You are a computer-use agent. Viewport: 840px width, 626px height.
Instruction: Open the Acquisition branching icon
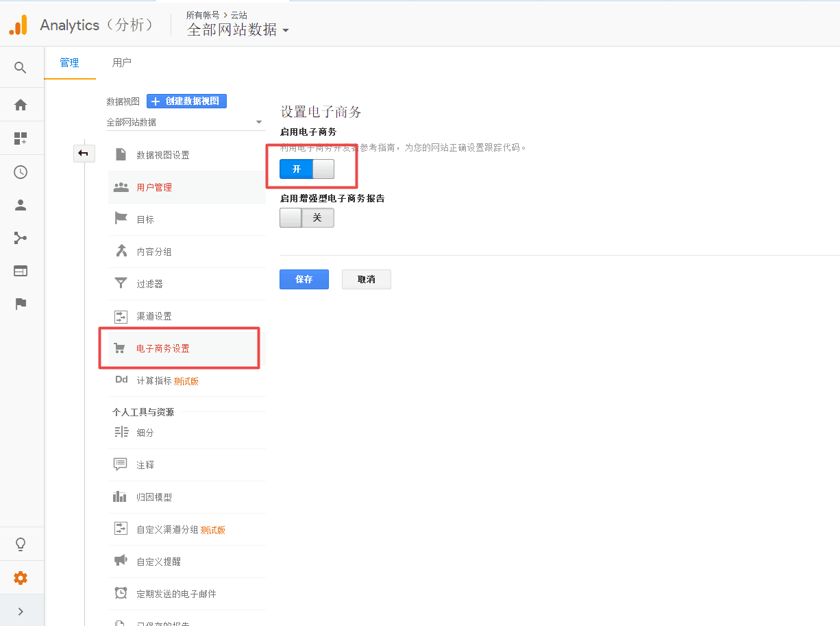[x=21, y=238]
